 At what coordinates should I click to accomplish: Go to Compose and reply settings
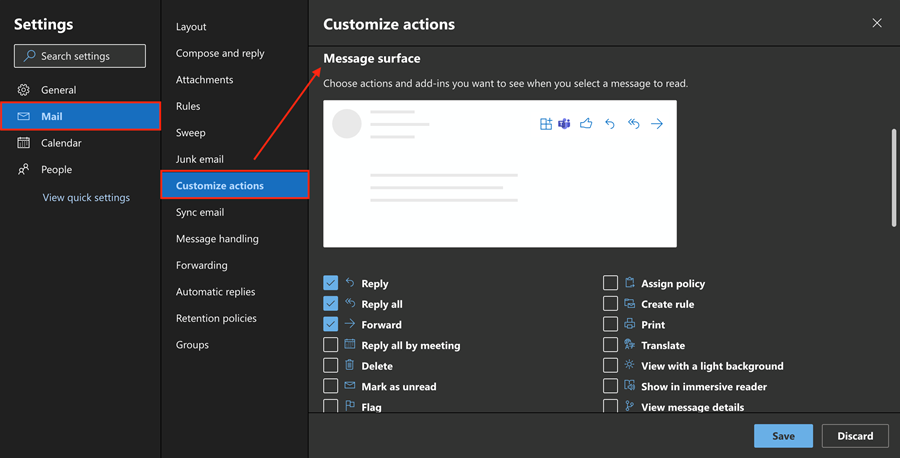point(235,53)
